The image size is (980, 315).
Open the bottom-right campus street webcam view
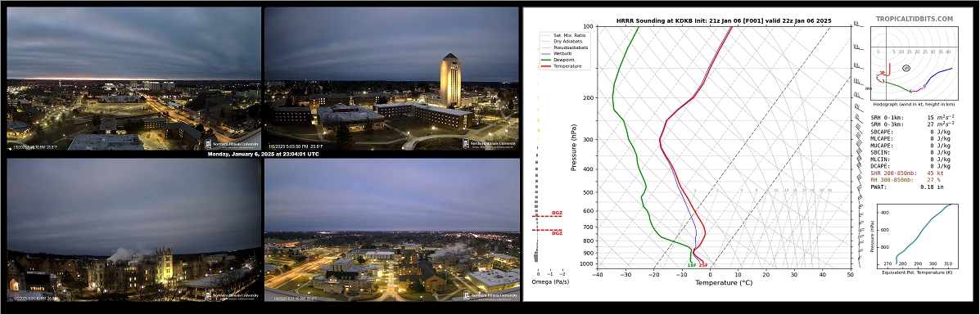click(392, 230)
